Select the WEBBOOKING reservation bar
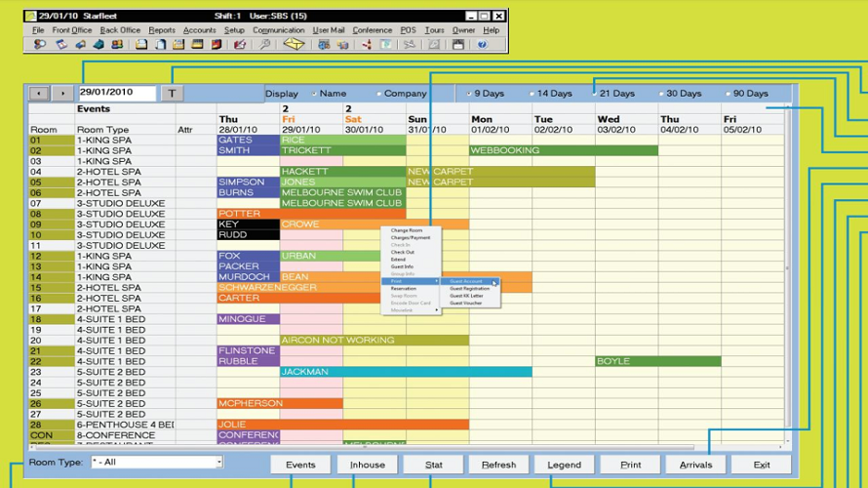Viewport: 868px width, 488px height. click(564, 150)
